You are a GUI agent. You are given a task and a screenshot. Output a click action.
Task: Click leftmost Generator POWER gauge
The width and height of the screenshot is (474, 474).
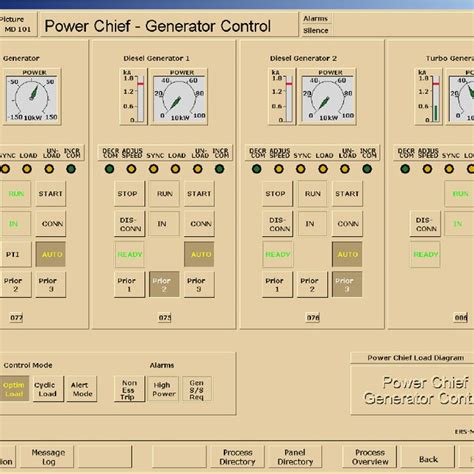32,97
